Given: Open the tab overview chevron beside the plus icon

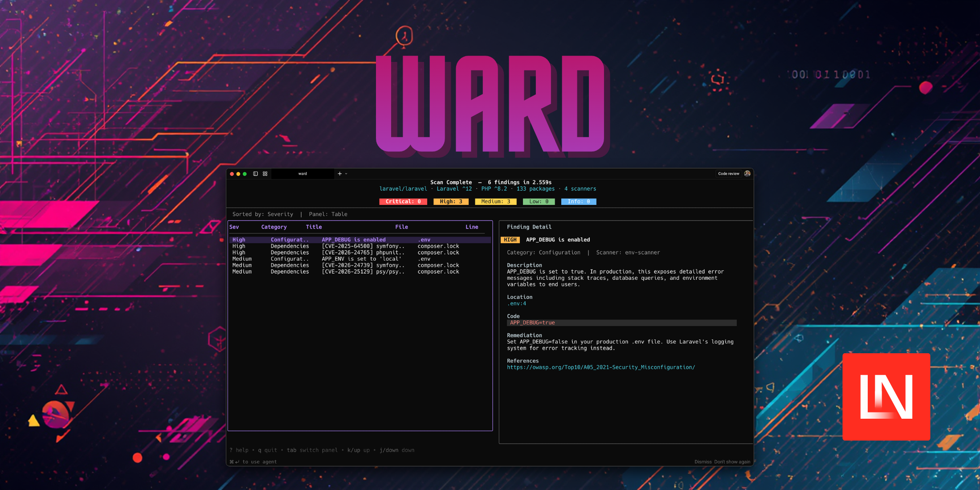Looking at the screenshot, I should (x=346, y=174).
